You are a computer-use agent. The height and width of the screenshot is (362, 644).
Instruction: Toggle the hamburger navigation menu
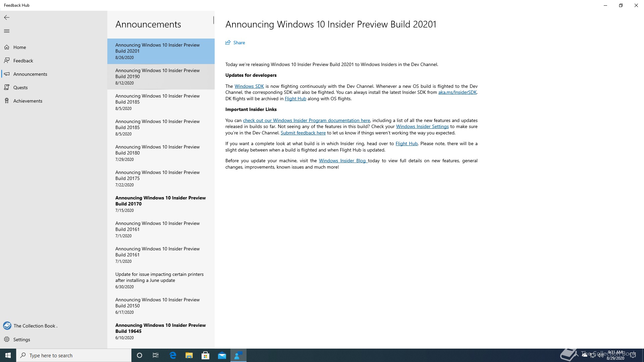(x=7, y=31)
